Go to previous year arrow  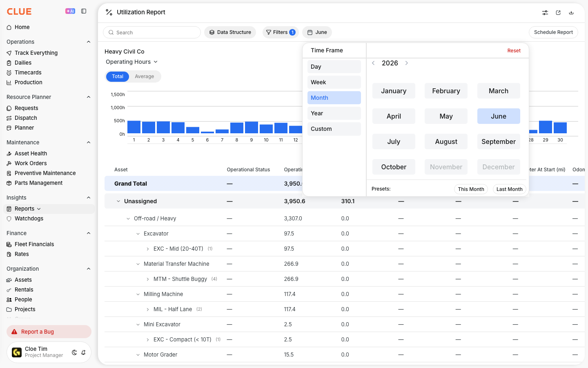pos(373,63)
